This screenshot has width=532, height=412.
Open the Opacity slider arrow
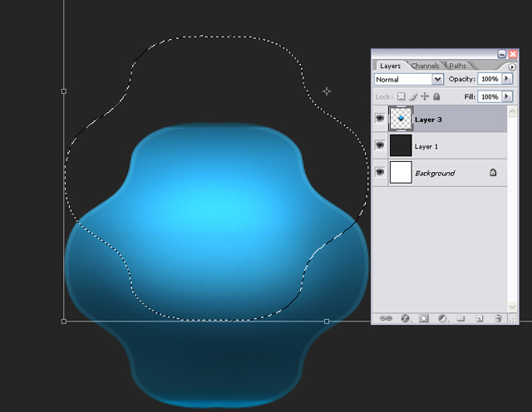(x=507, y=79)
